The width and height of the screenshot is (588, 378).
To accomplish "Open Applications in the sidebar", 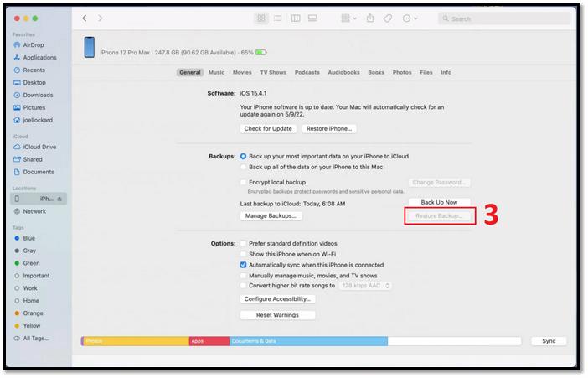I will click(x=39, y=58).
